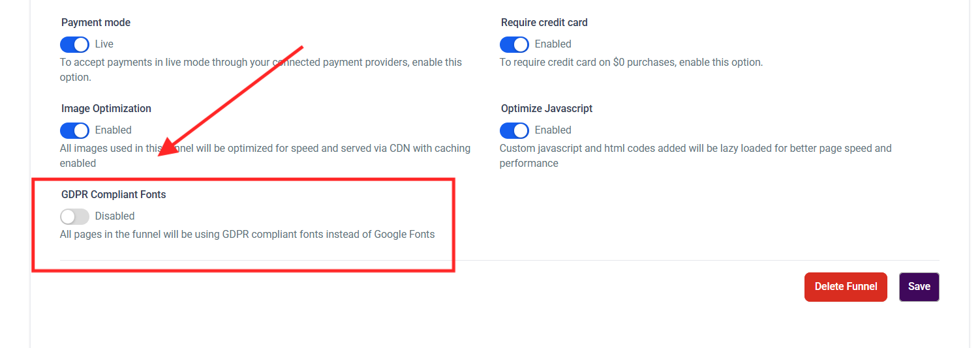Click the Image Optimization heading

click(106, 109)
